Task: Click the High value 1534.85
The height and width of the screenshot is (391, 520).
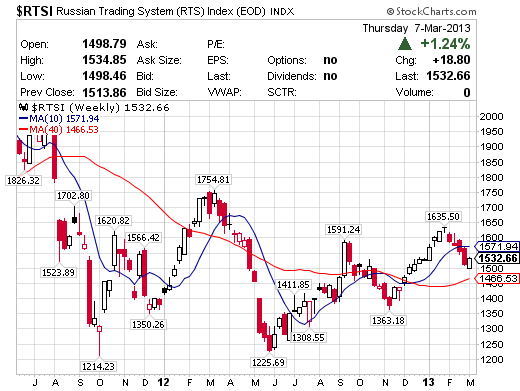Action: tap(104, 60)
